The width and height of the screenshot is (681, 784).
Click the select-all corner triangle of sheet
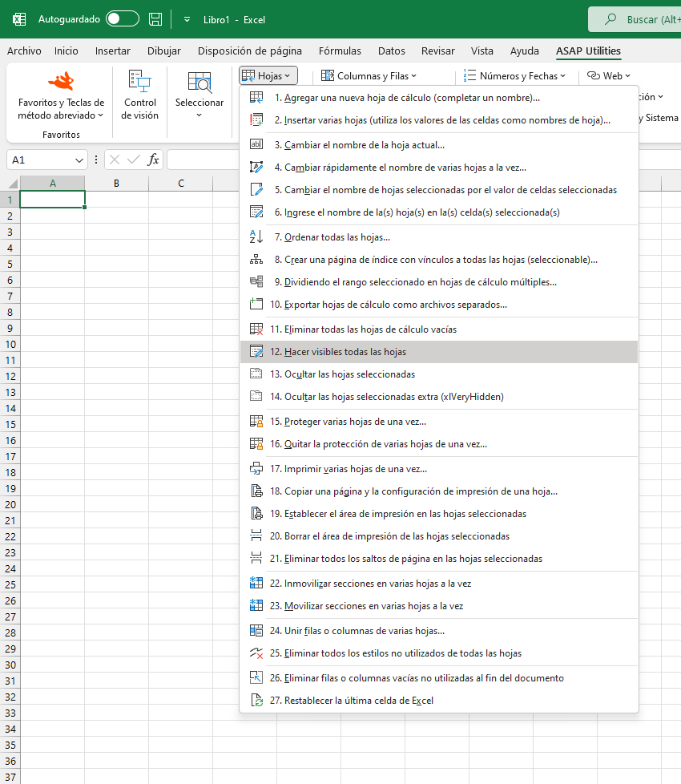pos(13,183)
